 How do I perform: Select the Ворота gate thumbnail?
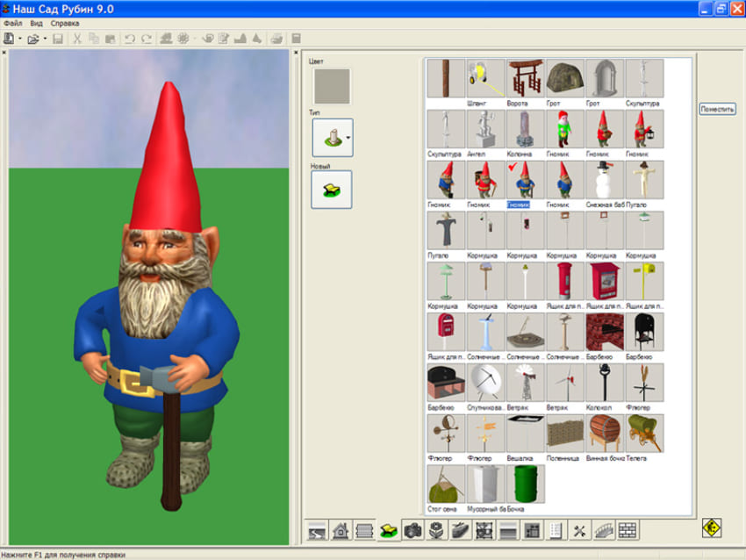525,78
